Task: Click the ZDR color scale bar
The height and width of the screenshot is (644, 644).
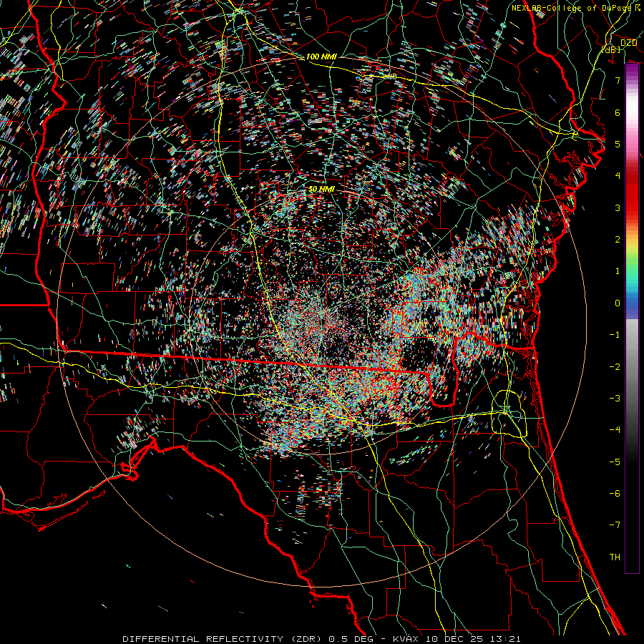Action: 632,318
